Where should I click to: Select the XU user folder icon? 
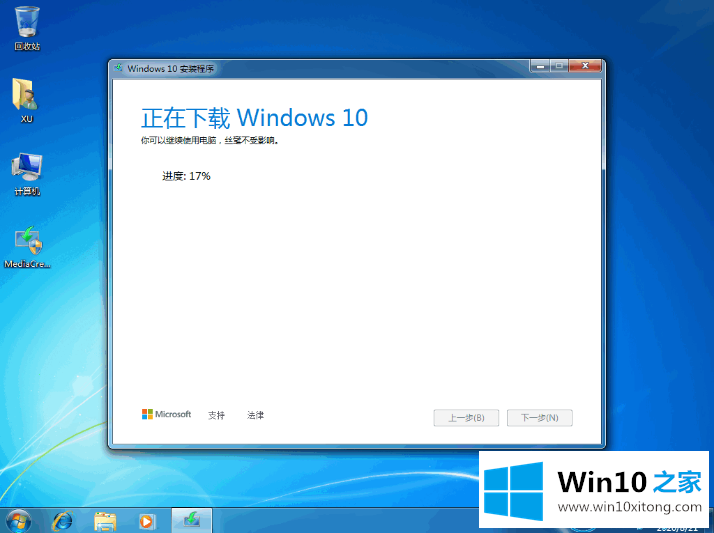coord(26,101)
